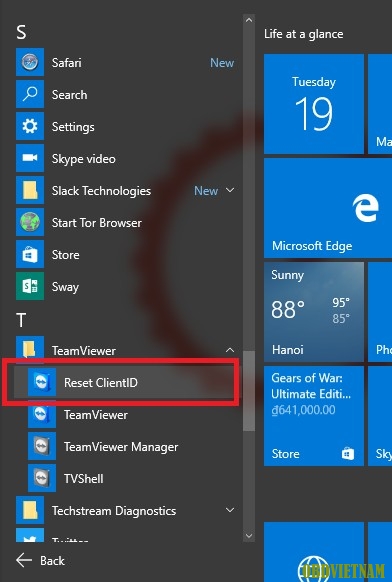Expand the Slack Technologies folder chevron
Image resolution: width=392 pixels, height=582 pixels.
230,190
